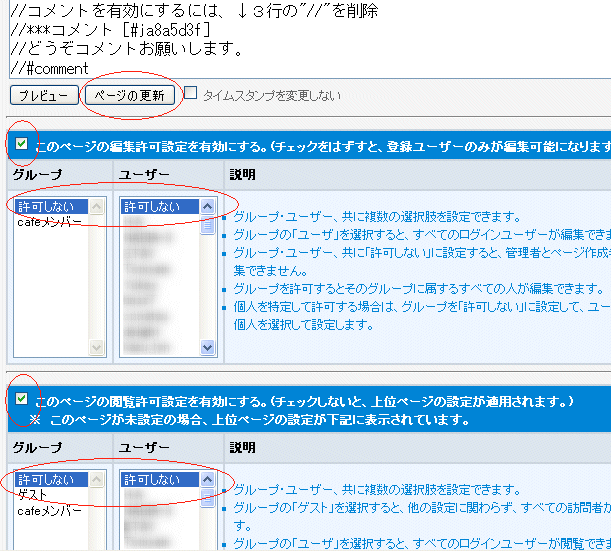Click scrollbar thumb in edit user list

coord(208,225)
